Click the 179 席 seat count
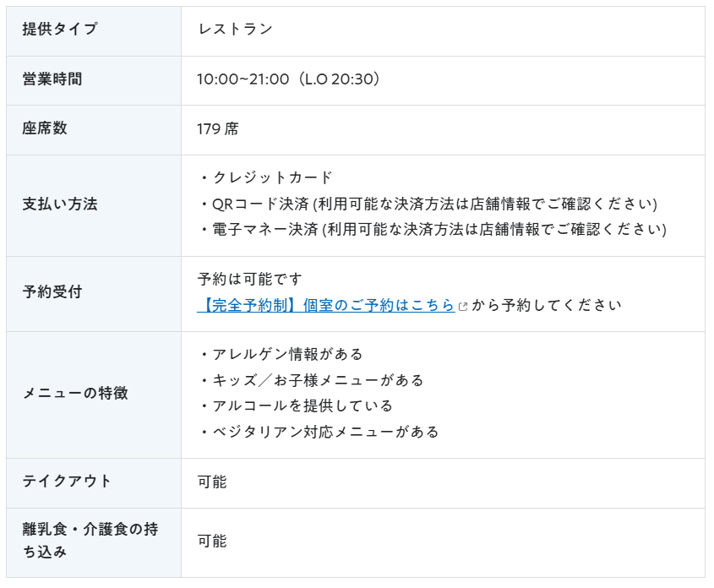Screen dimensions: 714x588 [x=218, y=128]
